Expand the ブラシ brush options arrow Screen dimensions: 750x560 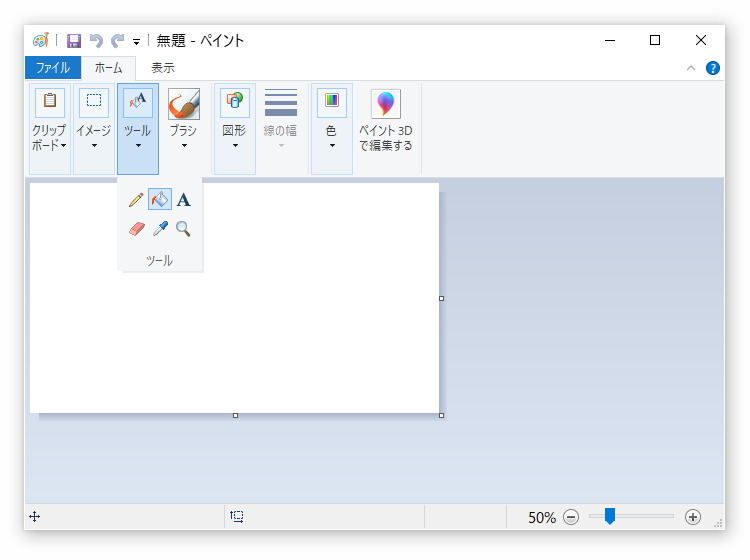click(x=184, y=145)
